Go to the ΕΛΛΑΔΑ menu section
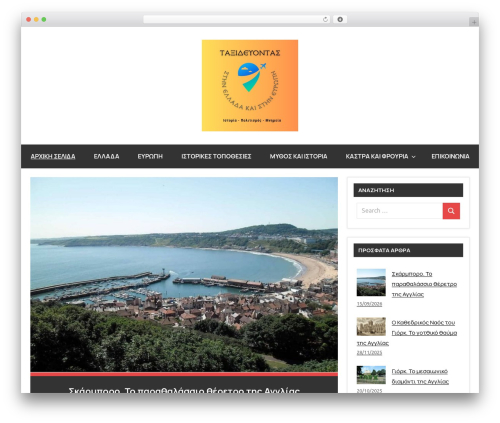This screenshot has width=500, height=423. point(106,156)
